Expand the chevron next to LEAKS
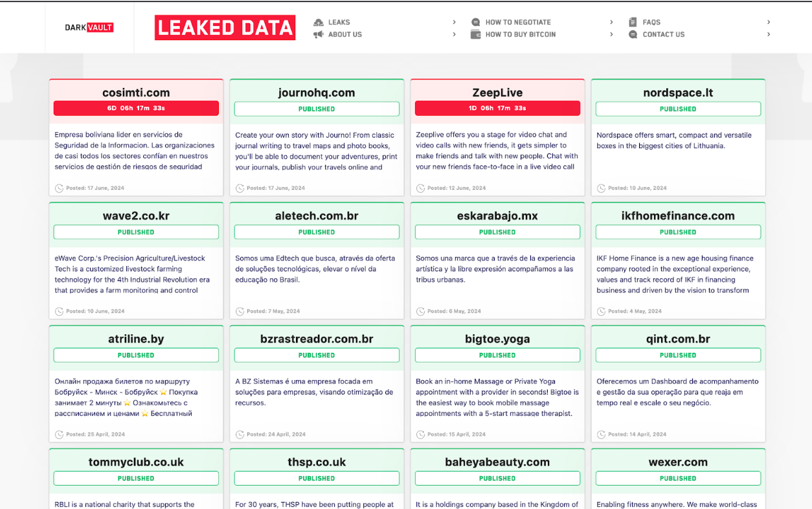The image size is (812, 509). point(455,21)
